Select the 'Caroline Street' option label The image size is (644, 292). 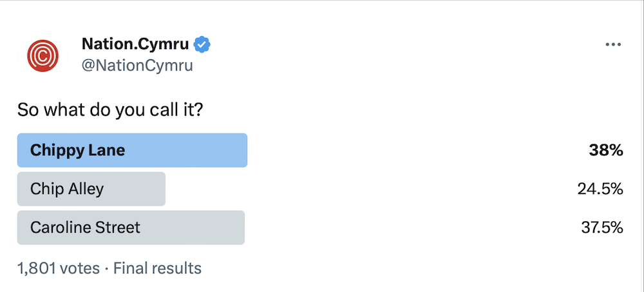coord(85,228)
